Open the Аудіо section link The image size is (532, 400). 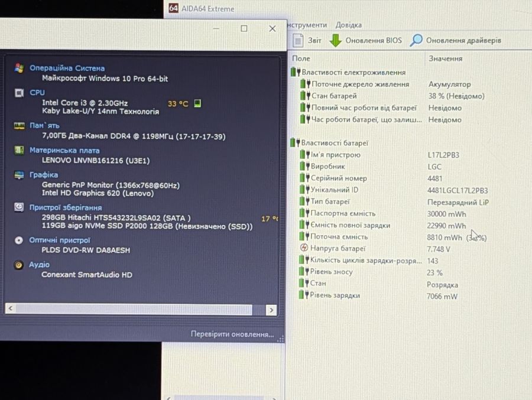[x=40, y=265]
